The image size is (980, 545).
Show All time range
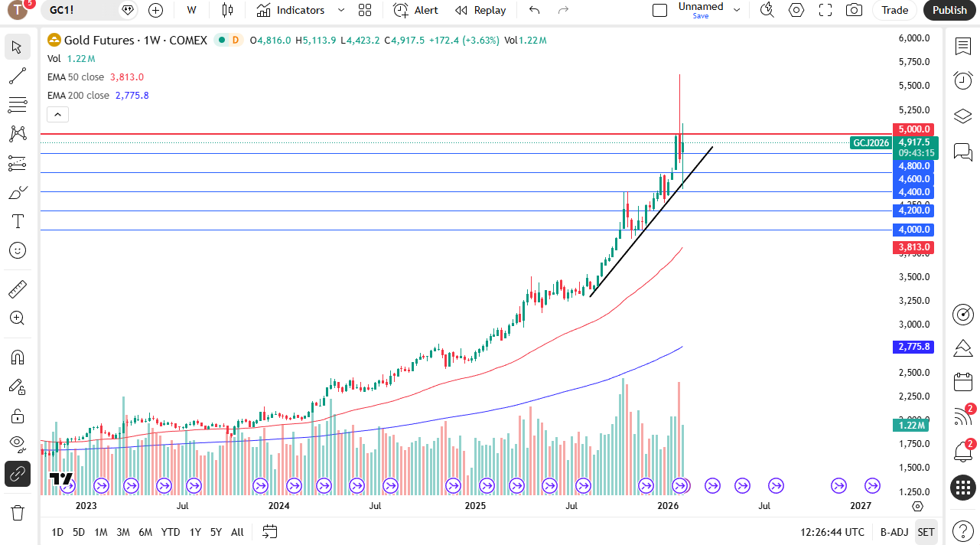click(x=237, y=532)
